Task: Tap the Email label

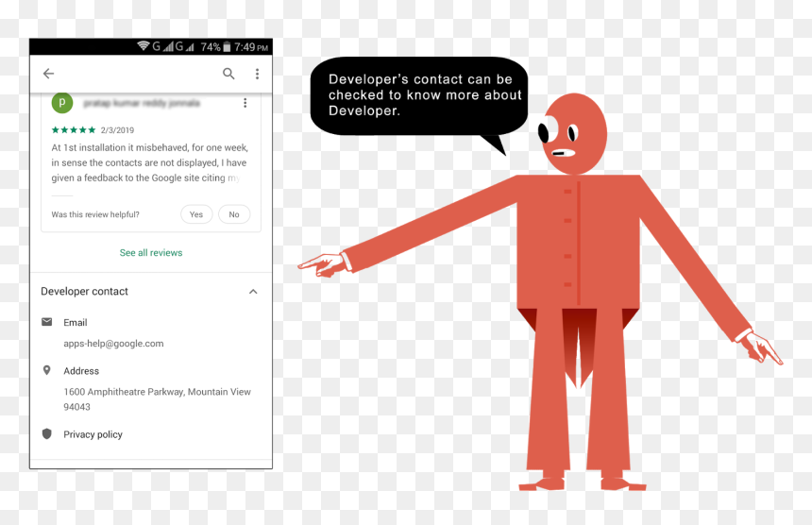Action: point(76,323)
